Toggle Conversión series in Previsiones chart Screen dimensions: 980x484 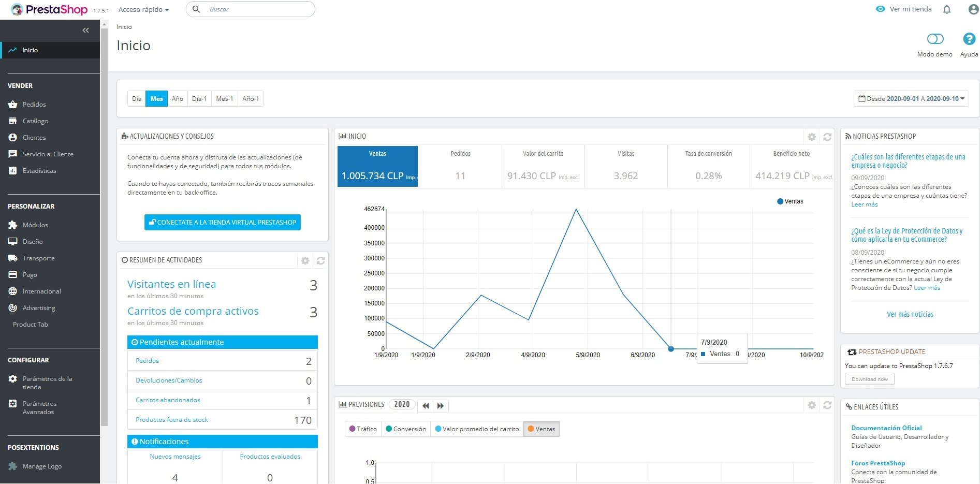coord(406,429)
